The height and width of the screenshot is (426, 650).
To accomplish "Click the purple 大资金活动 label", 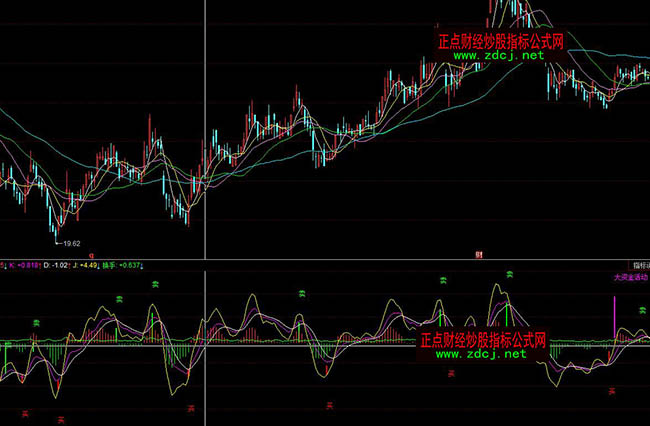I will (x=630, y=275).
